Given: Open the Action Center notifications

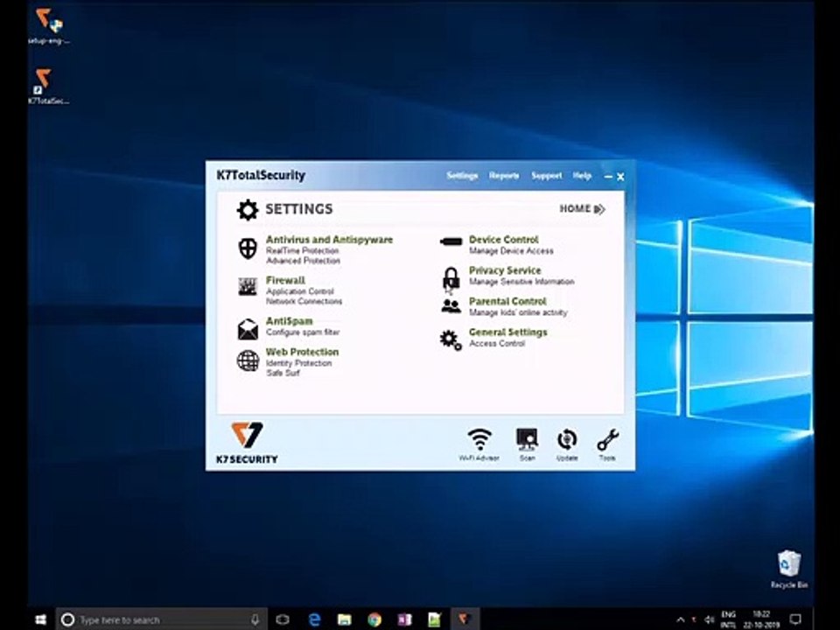Looking at the screenshot, I should point(795,619).
